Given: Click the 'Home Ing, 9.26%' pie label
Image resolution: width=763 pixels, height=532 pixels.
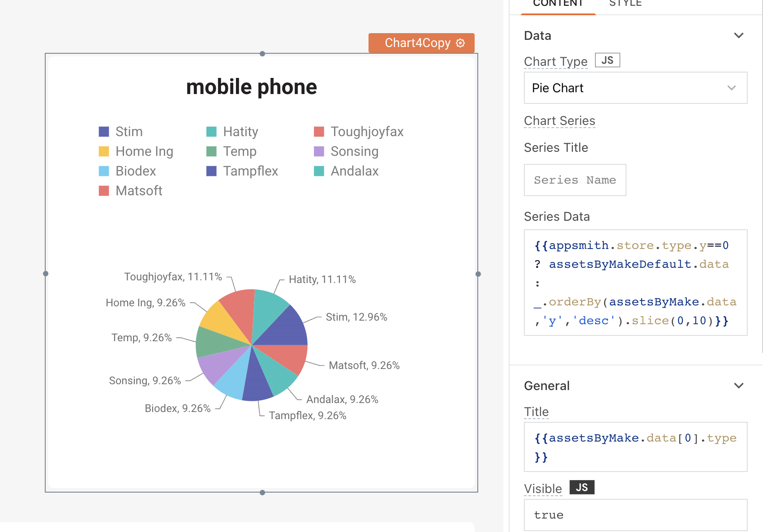Looking at the screenshot, I should [146, 303].
